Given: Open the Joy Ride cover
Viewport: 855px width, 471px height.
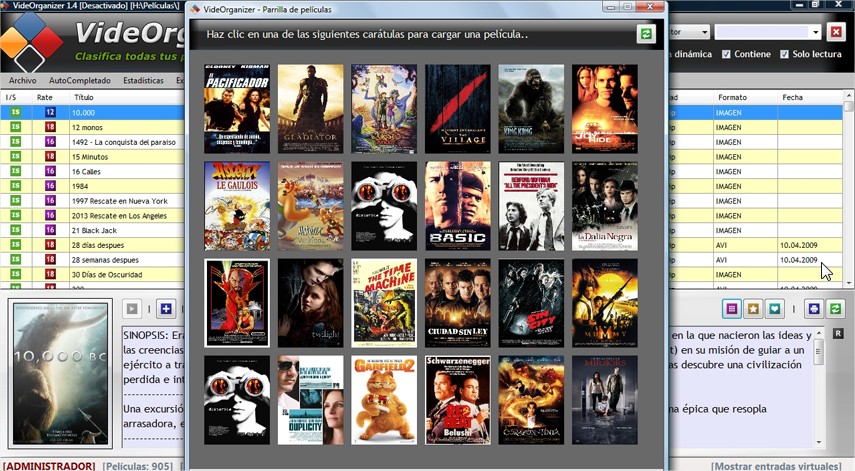Looking at the screenshot, I should coord(605,109).
